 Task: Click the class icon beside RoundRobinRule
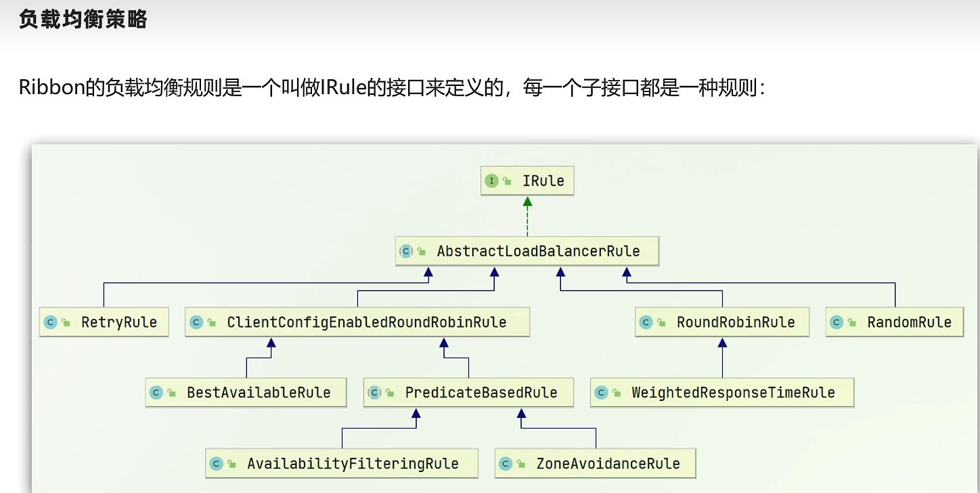[646, 322]
